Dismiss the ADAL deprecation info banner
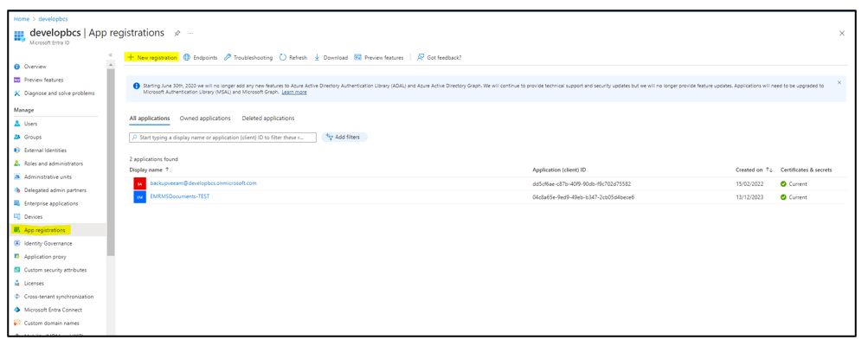This screenshot has height=346, width=868. (839, 83)
